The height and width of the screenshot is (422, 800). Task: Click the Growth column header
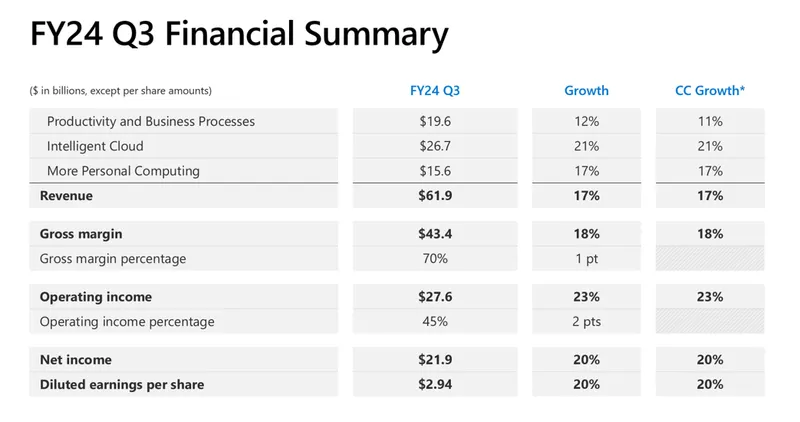coord(586,91)
